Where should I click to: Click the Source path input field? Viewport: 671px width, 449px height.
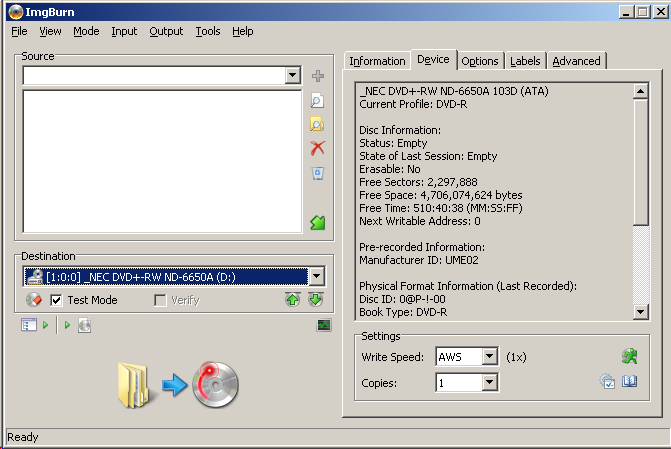[x=154, y=76]
